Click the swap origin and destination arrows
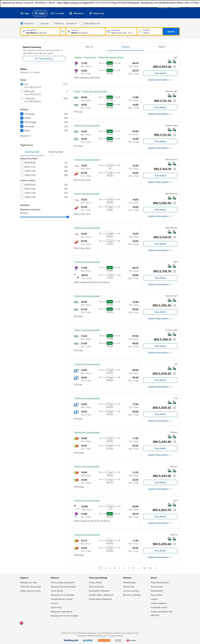The width and height of the screenshot is (200, 644). (63, 31)
